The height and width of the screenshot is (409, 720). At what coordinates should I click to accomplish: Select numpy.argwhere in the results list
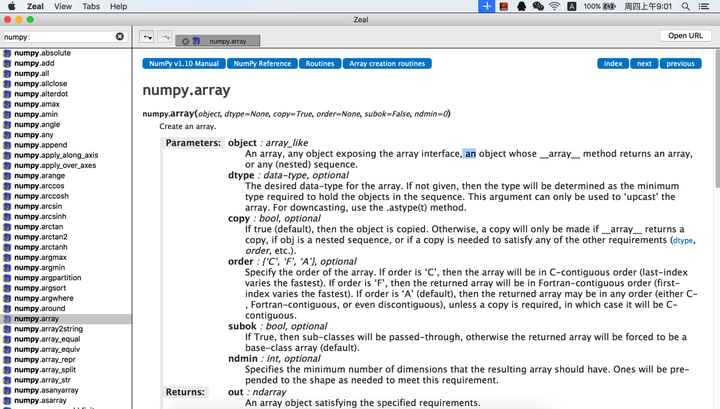click(x=66, y=298)
